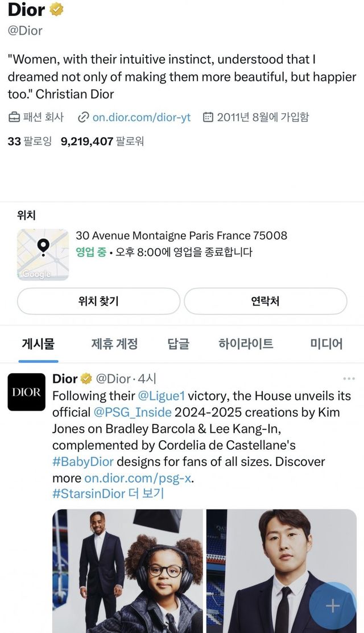Tap the #BabyDior hashtag

click(83, 461)
